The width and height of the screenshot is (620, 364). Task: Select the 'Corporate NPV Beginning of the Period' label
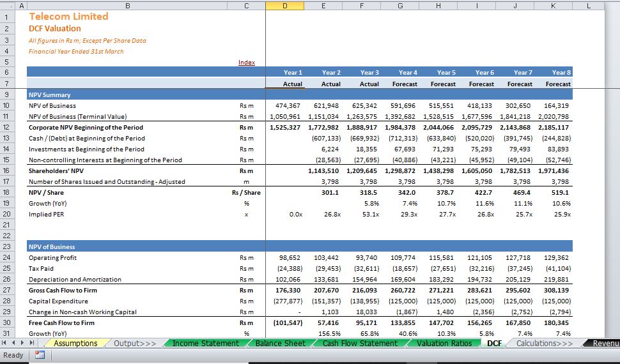click(86, 127)
